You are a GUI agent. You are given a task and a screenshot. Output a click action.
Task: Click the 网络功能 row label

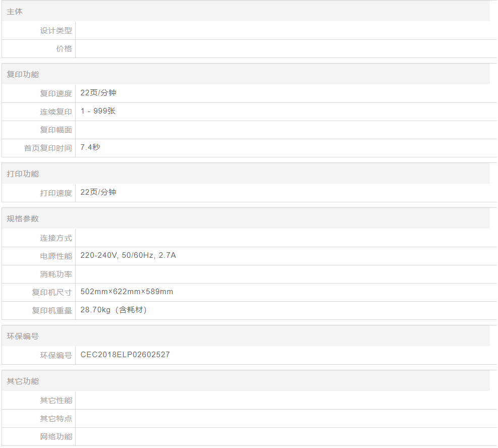(x=56, y=437)
